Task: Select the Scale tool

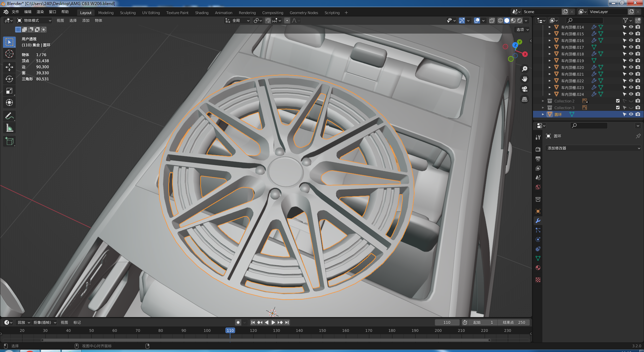Action: coord(9,91)
